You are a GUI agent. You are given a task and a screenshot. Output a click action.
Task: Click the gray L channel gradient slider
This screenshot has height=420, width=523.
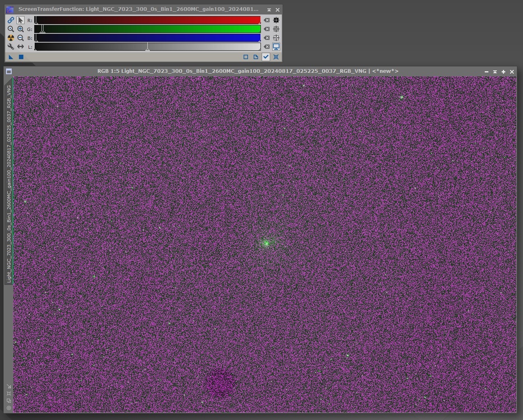(147, 47)
